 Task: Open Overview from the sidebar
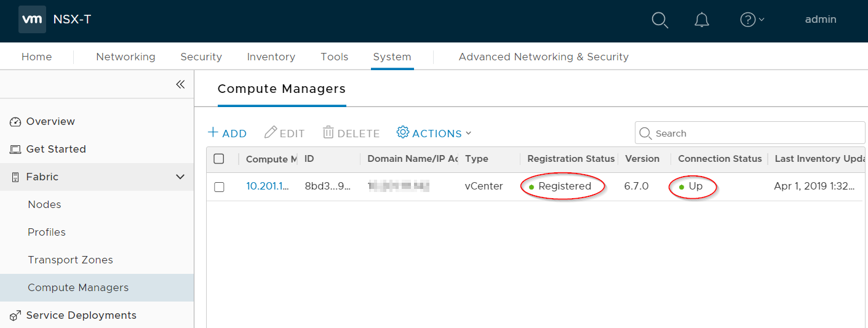point(50,121)
